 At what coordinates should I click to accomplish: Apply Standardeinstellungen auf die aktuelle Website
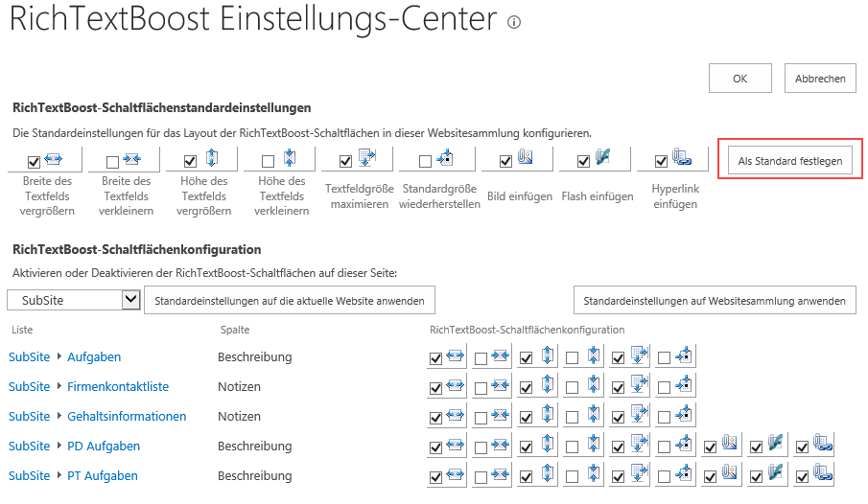290,301
